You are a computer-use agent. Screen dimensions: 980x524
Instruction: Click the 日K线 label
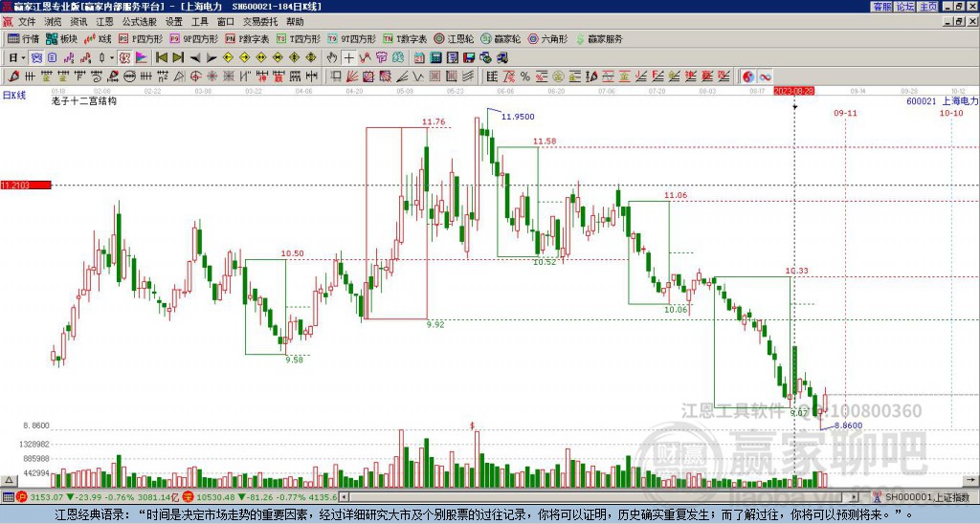(14, 96)
